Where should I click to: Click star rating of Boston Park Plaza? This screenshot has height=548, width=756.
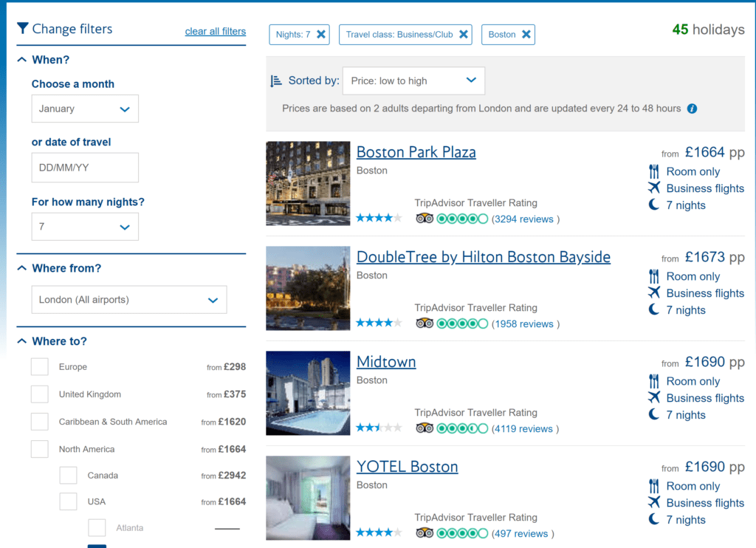(x=379, y=218)
